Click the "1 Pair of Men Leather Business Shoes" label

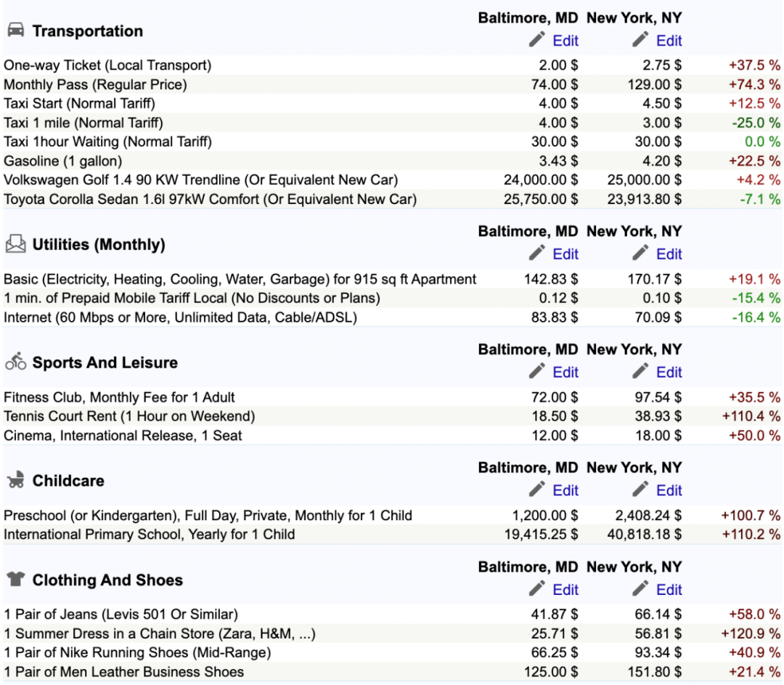pyautogui.click(x=123, y=672)
